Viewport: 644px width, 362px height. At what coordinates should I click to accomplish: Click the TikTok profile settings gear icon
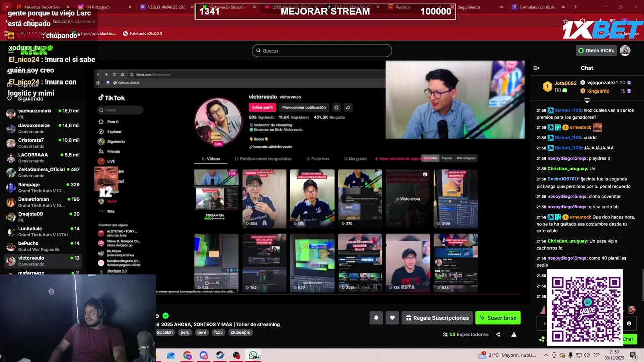[336, 107]
